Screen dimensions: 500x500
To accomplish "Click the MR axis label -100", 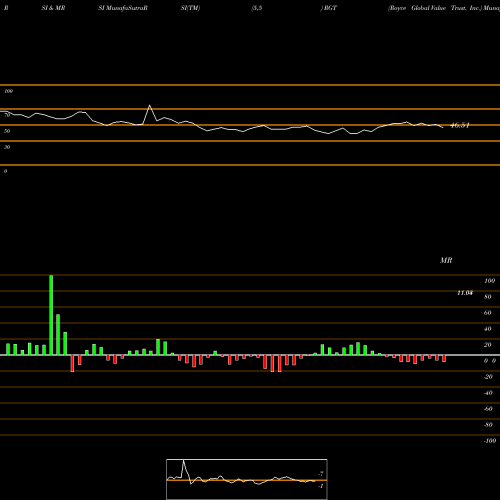I will [490, 441].
